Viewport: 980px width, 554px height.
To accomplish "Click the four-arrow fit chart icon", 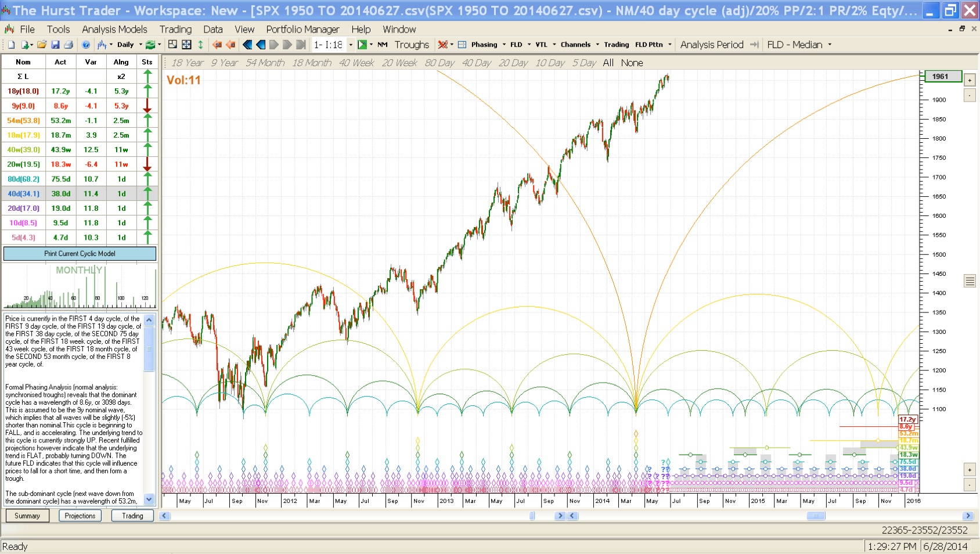I will coord(186,45).
